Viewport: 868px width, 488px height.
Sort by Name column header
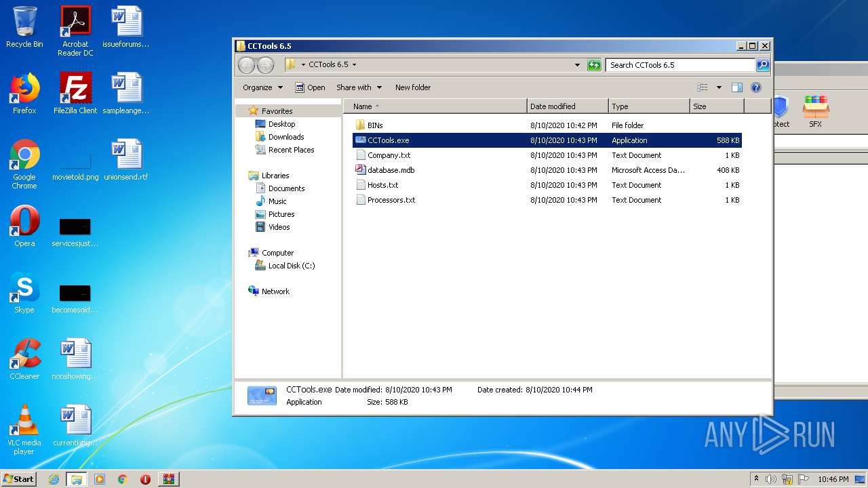click(435, 106)
